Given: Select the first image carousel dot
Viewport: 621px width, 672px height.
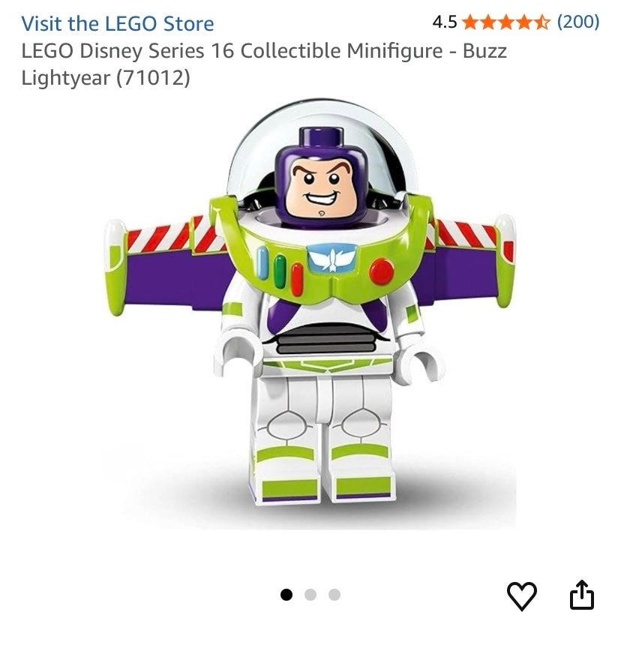Looking at the screenshot, I should click(x=286, y=595).
